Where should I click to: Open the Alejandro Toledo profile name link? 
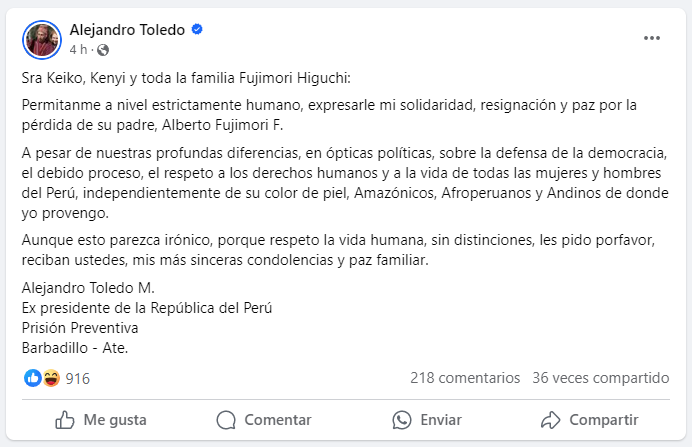[x=127, y=30]
